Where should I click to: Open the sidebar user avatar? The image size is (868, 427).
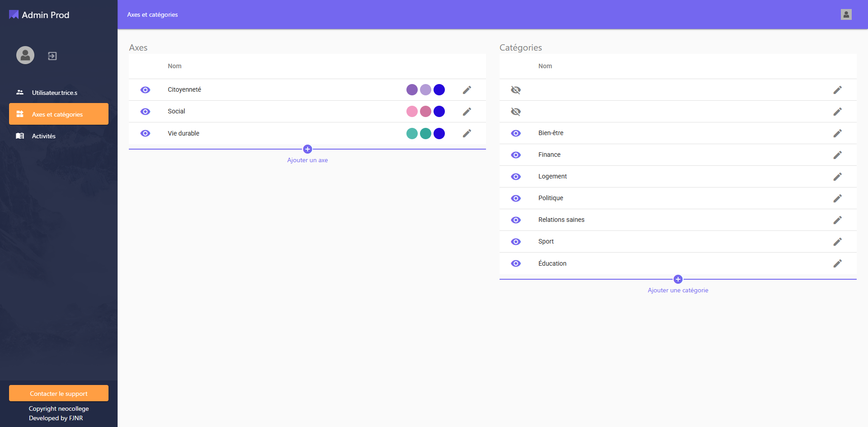click(x=25, y=55)
